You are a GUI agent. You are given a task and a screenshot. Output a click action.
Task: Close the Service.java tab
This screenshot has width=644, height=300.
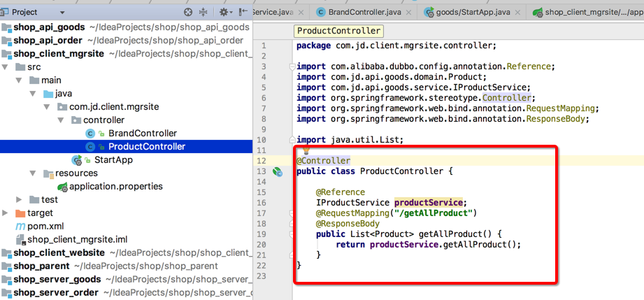pos(301,13)
